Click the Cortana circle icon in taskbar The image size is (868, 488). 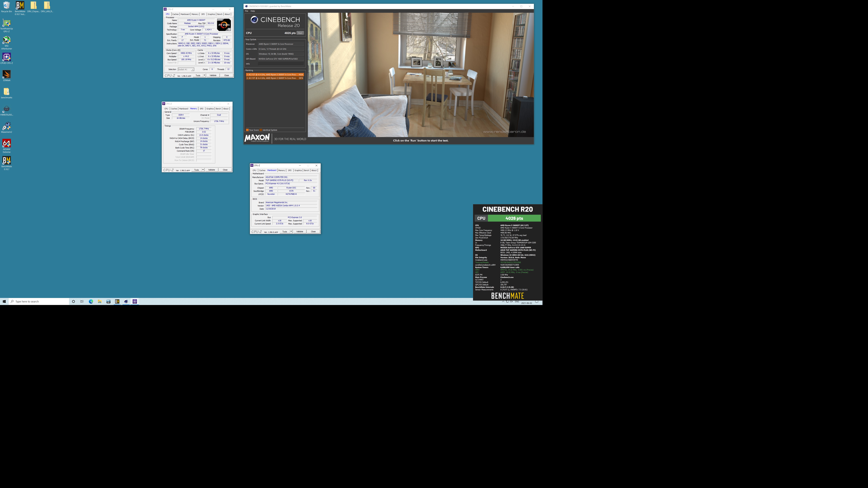coord(73,301)
